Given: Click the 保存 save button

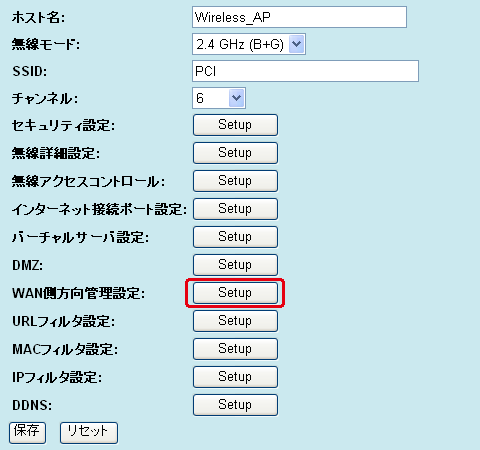Looking at the screenshot, I should [x=27, y=433].
